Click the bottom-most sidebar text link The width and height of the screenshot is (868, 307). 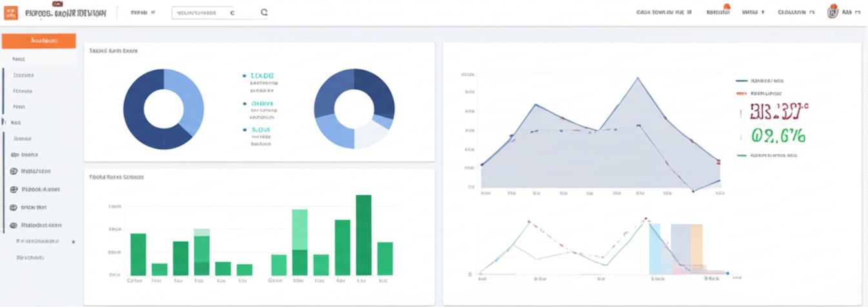pos(30,257)
